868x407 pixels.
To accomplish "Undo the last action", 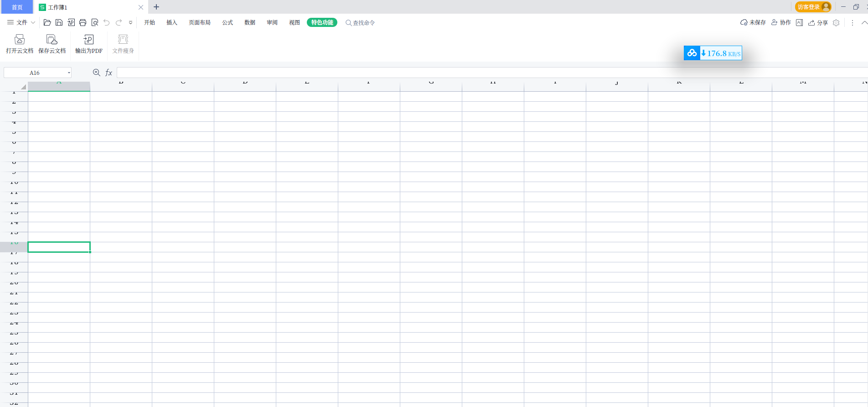I will pos(107,22).
